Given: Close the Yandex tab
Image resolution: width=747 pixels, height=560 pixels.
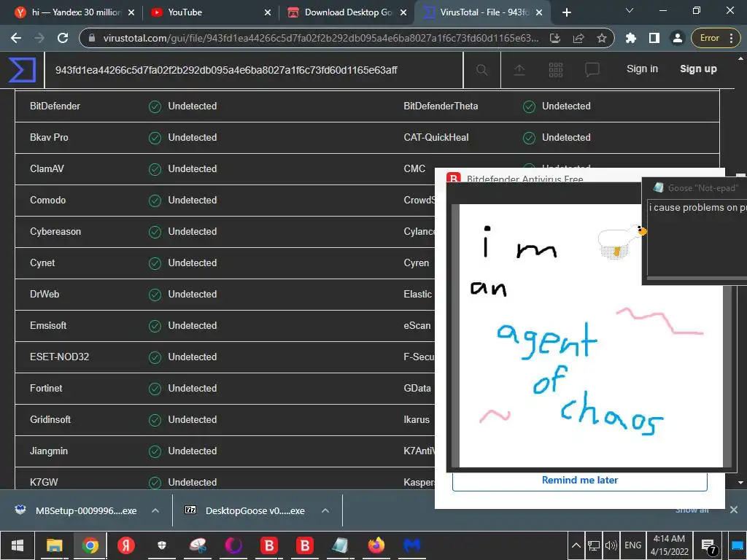Looking at the screenshot, I should [x=131, y=12].
